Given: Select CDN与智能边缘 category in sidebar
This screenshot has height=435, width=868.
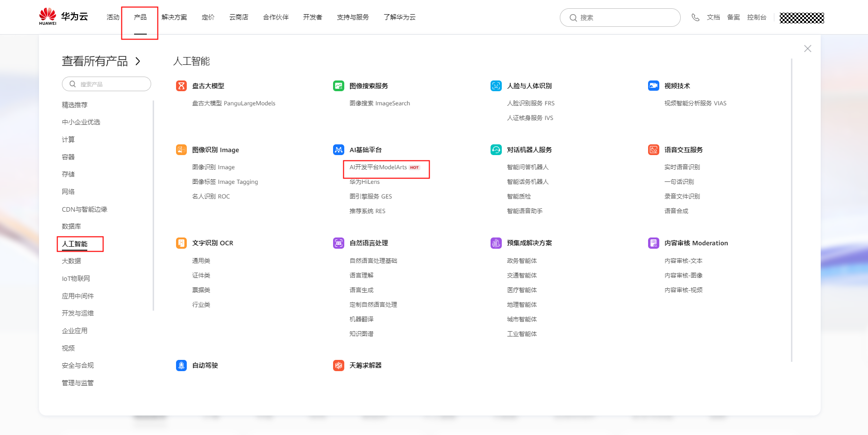Looking at the screenshot, I should click(84, 209).
